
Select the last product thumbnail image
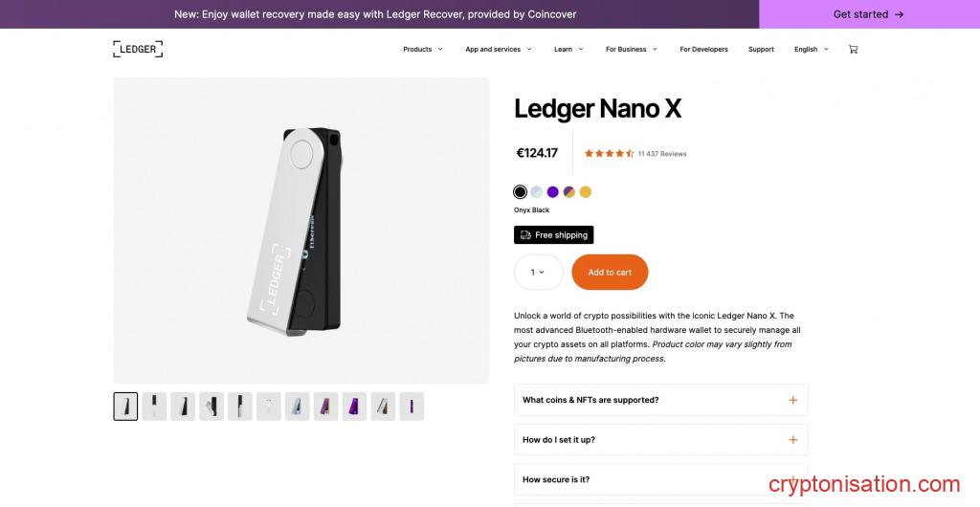pos(412,406)
